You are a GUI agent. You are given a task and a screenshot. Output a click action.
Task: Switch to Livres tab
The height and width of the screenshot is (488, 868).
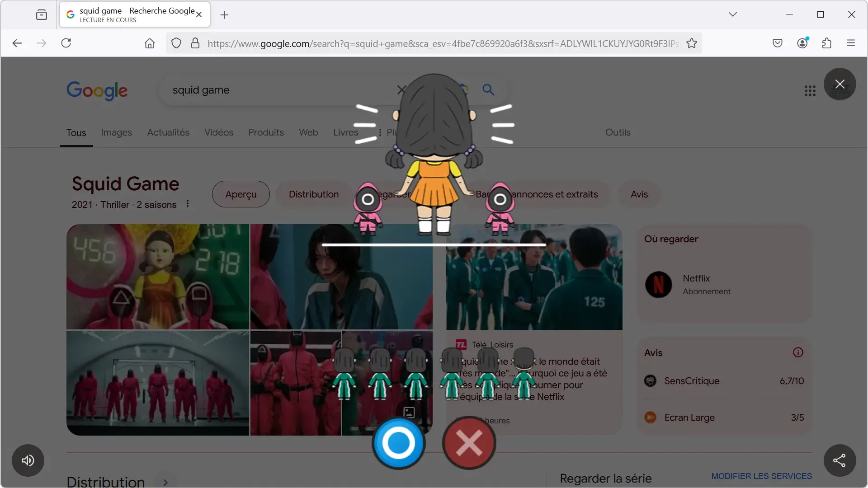pos(345,132)
